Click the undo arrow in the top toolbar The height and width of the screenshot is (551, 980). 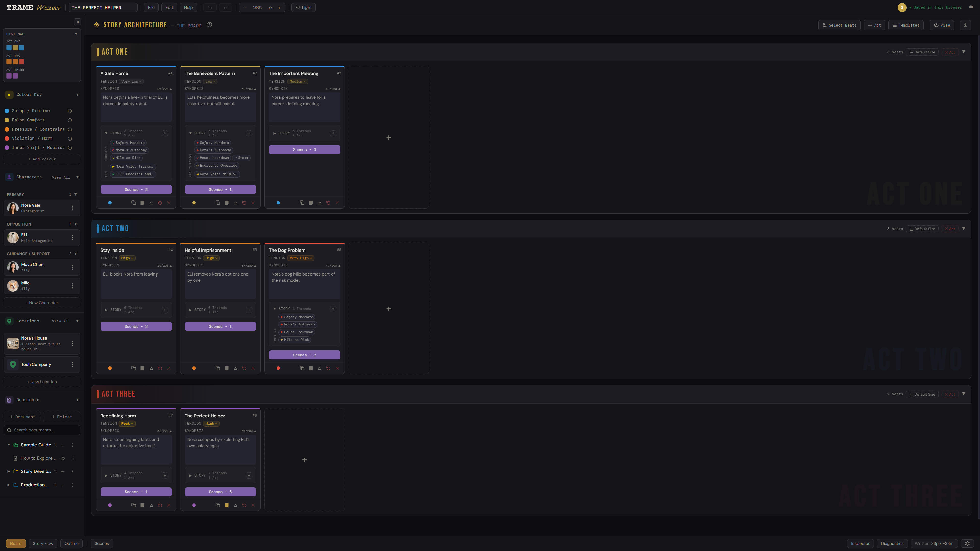(210, 8)
